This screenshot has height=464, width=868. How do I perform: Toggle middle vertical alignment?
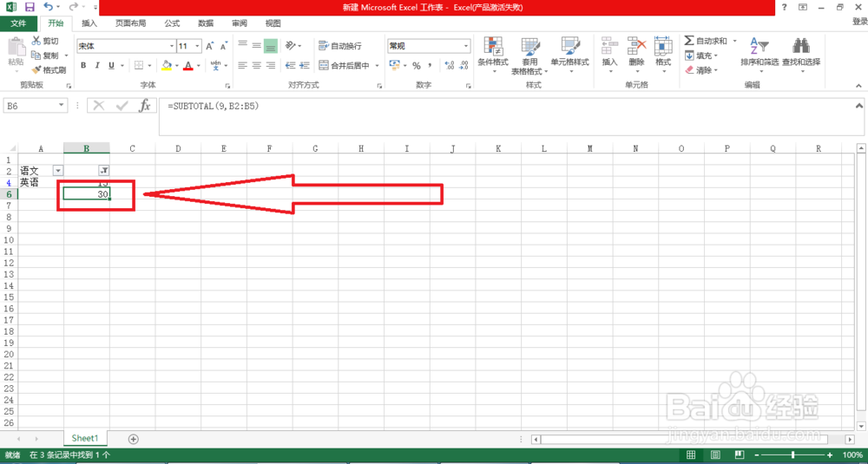(x=256, y=45)
